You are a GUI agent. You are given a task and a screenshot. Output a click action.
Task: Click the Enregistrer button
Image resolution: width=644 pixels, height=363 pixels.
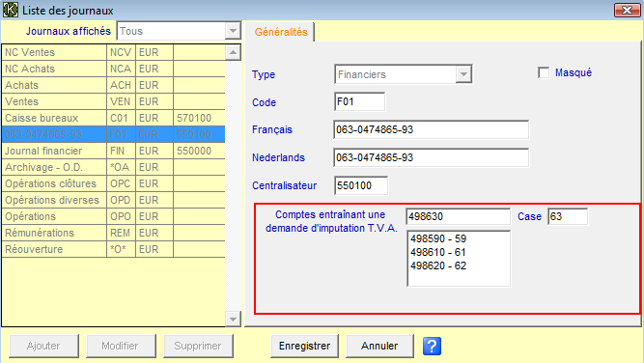click(x=304, y=346)
